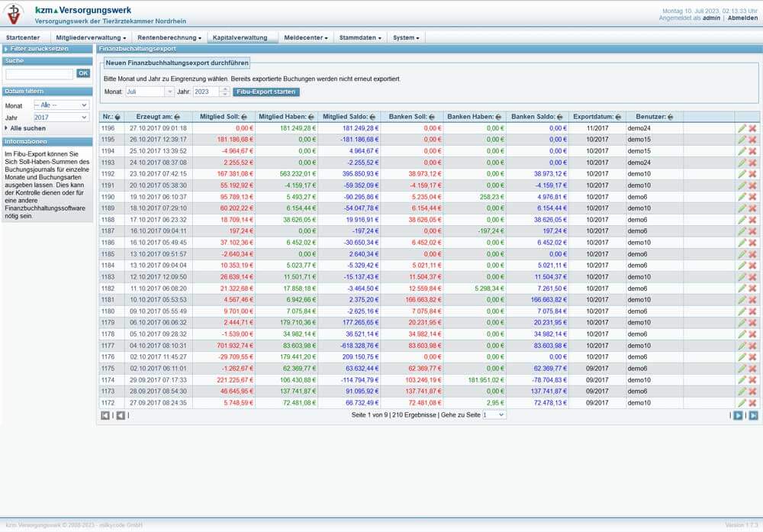This screenshot has width=763, height=532.
Task: Click the search OK button
Action: pyautogui.click(x=83, y=73)
